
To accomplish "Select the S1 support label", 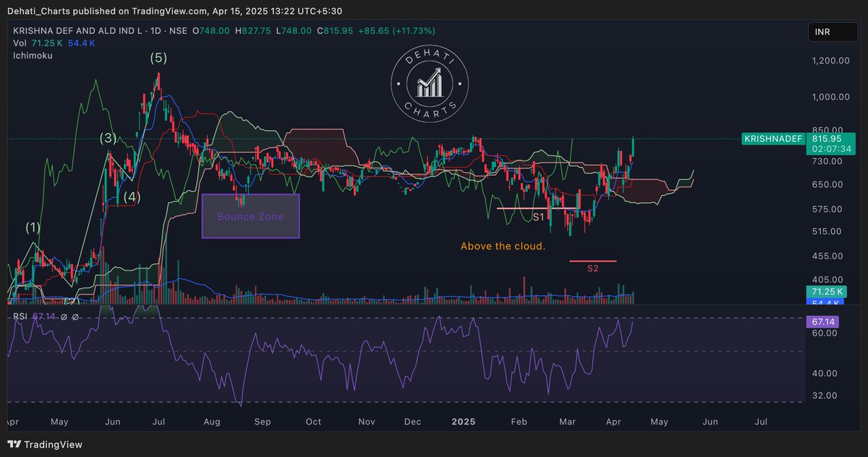I will coord(539,216).
